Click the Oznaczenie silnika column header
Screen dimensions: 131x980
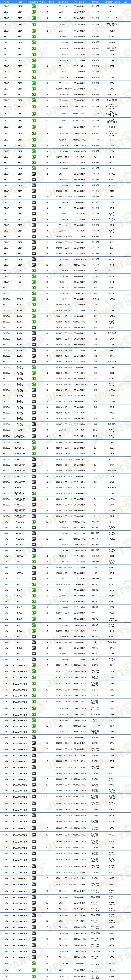pyautogui.click(x=112, y=2)
